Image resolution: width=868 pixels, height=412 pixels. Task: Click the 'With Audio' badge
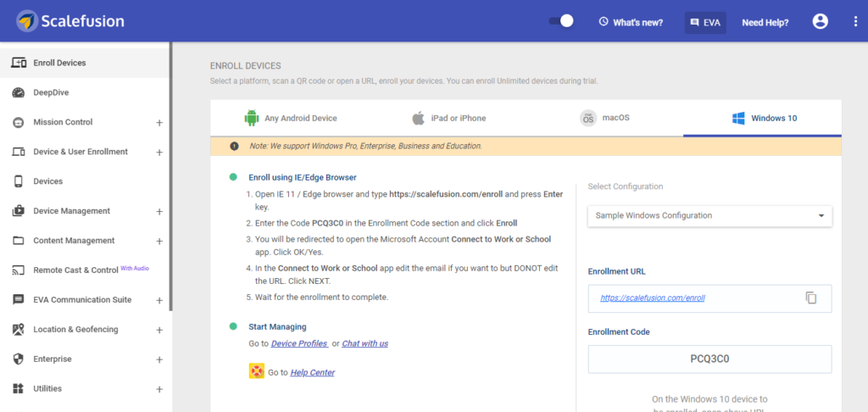pos(135,268)
